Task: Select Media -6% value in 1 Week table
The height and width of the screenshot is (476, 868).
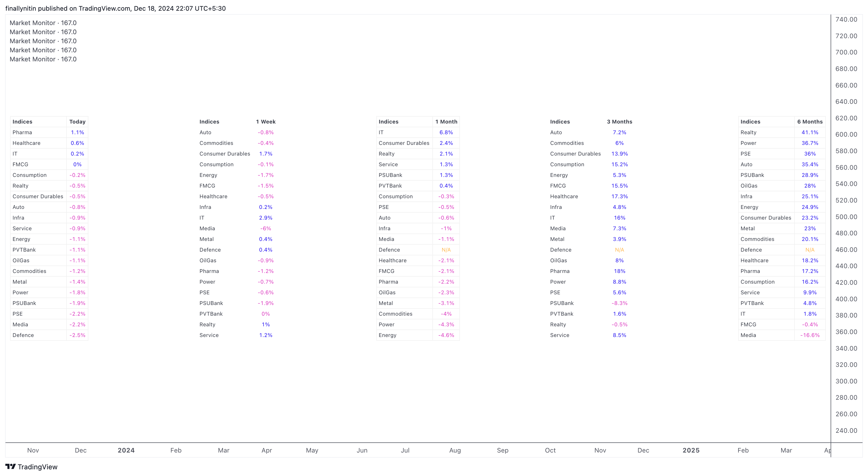Action: [x=266, y=228]
